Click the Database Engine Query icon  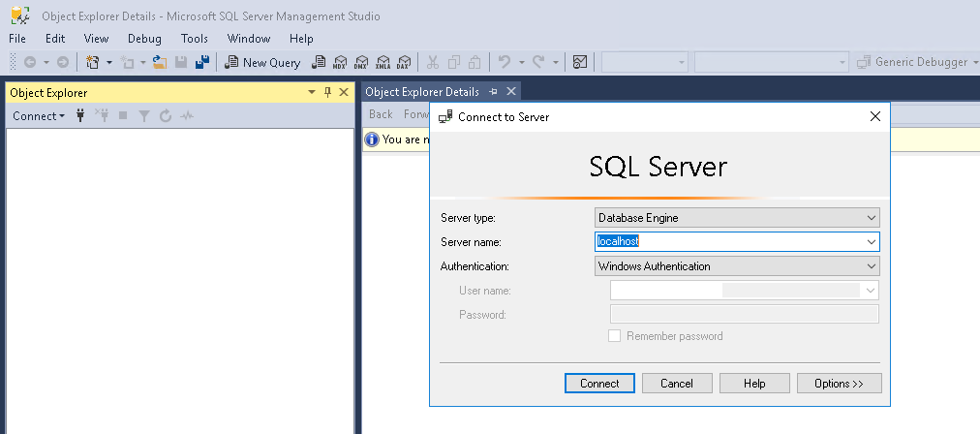(x=319, y=63)
